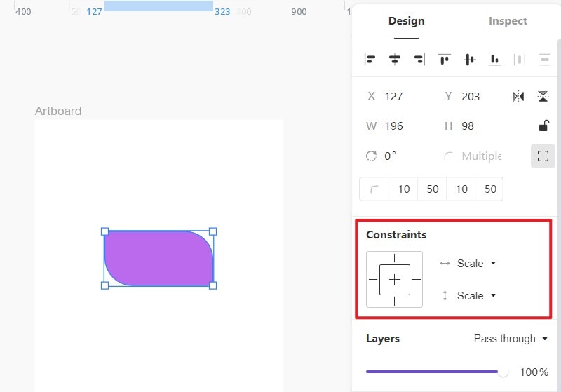Screen dimensions: 561x392
Task: Align selection to bottom edge
Action: [494, 60]
